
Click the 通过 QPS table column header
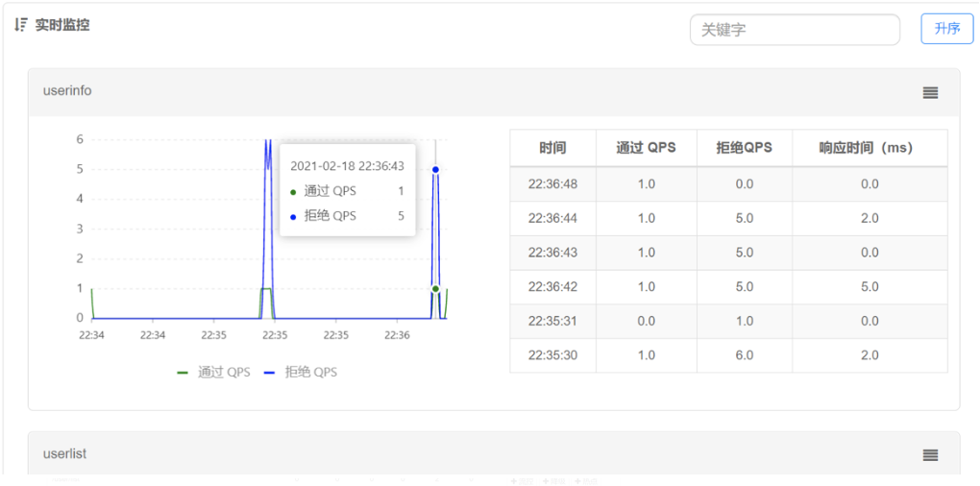click(646, 148)
